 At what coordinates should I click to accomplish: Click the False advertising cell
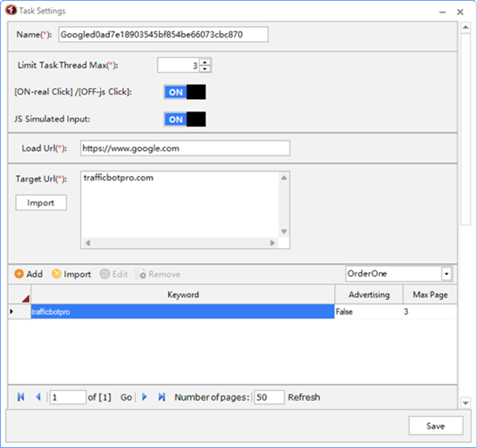point(369,311)
